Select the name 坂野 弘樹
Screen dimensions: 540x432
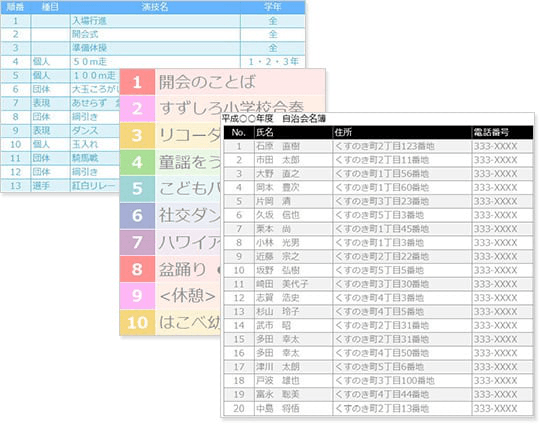[x=278, y=270]
